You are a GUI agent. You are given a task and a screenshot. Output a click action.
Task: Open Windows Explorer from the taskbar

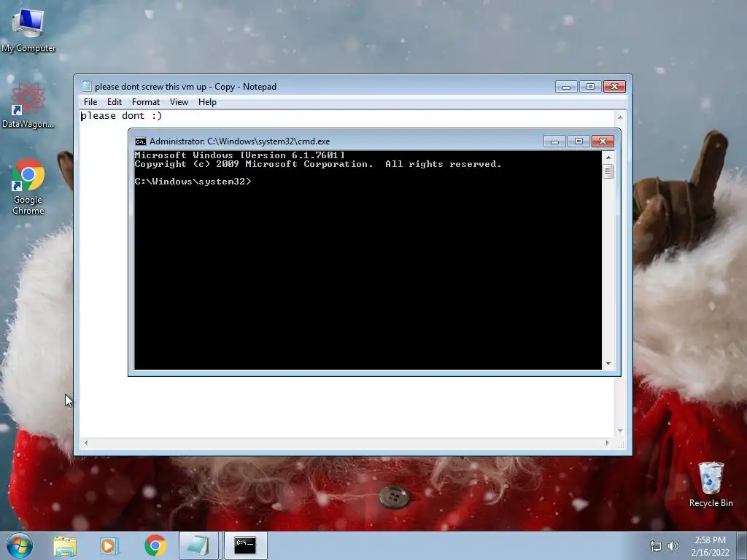(x=65, y=545)
